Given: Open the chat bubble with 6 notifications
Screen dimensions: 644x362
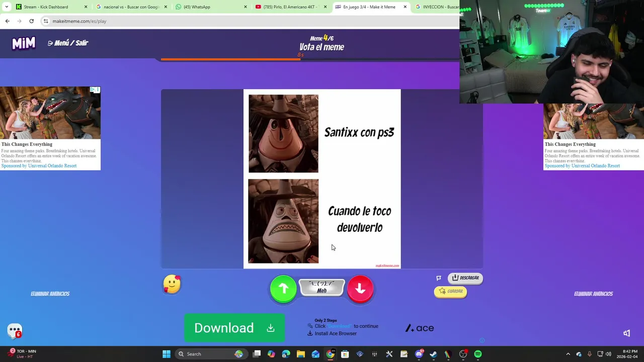Looking at the screenshot, I should point(15,331).
